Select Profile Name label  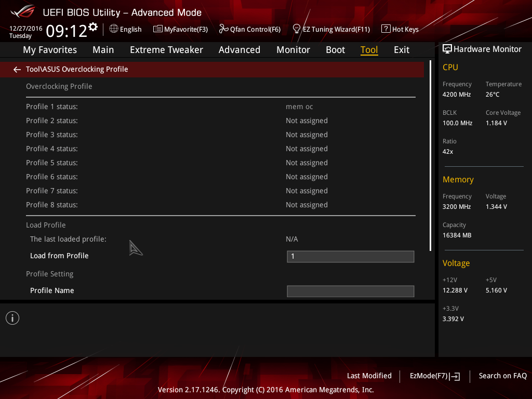(52, 290)
